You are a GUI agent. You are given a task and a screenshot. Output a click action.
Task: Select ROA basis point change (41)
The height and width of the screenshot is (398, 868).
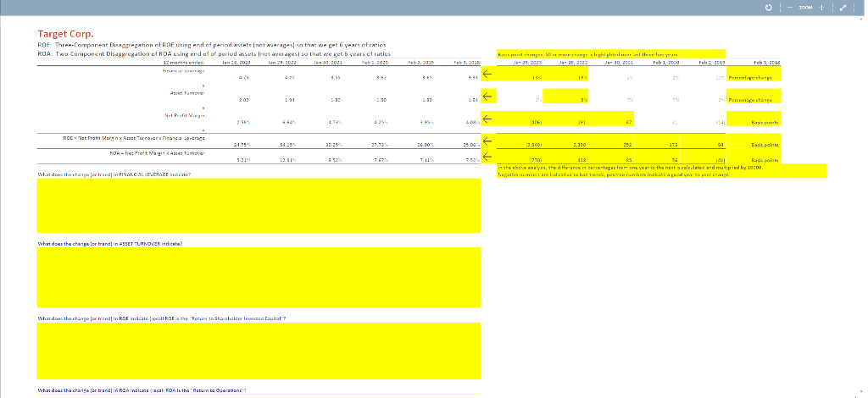pyautogui.click(x=721, y=160)
